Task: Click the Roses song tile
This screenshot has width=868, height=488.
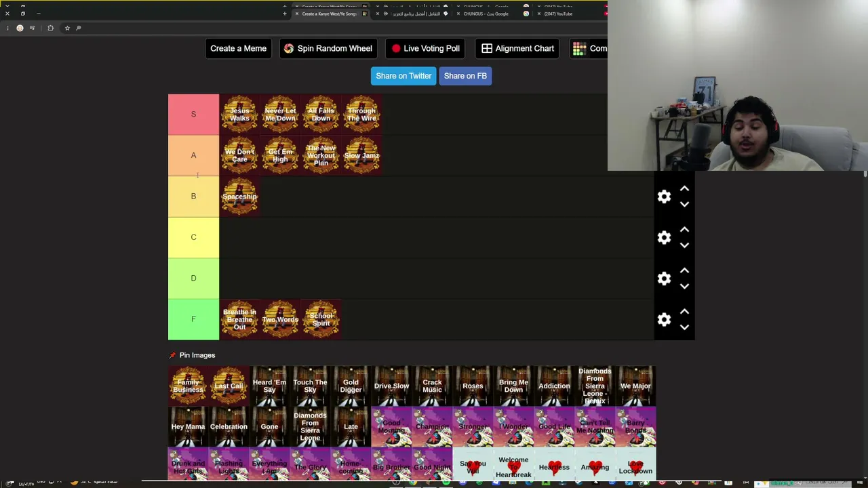Action: tap(473, 386)
